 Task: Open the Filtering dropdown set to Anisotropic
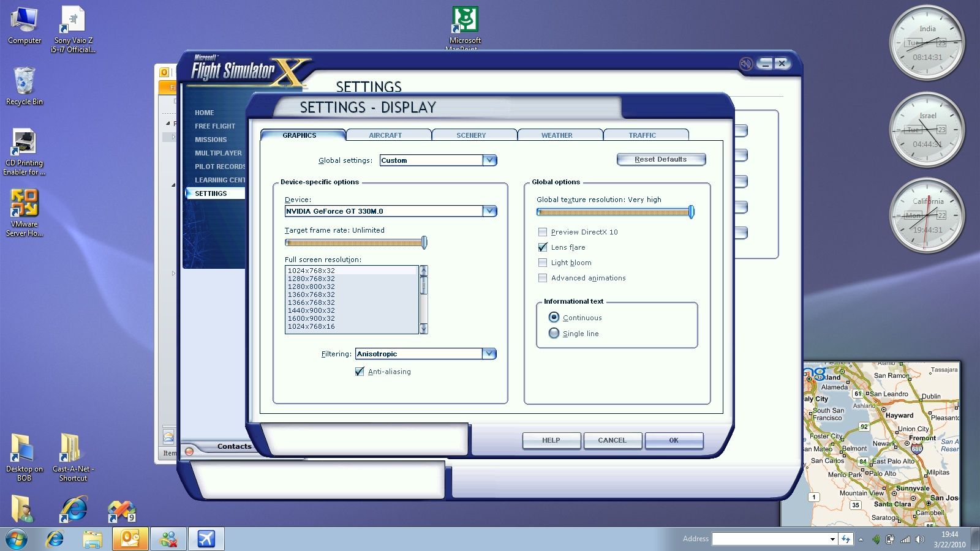point(489,354)
